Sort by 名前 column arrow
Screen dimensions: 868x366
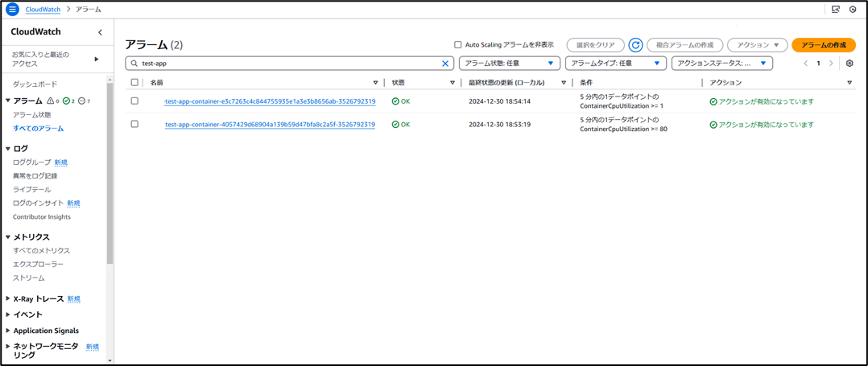pyautogui.click(x=376, y=83)
